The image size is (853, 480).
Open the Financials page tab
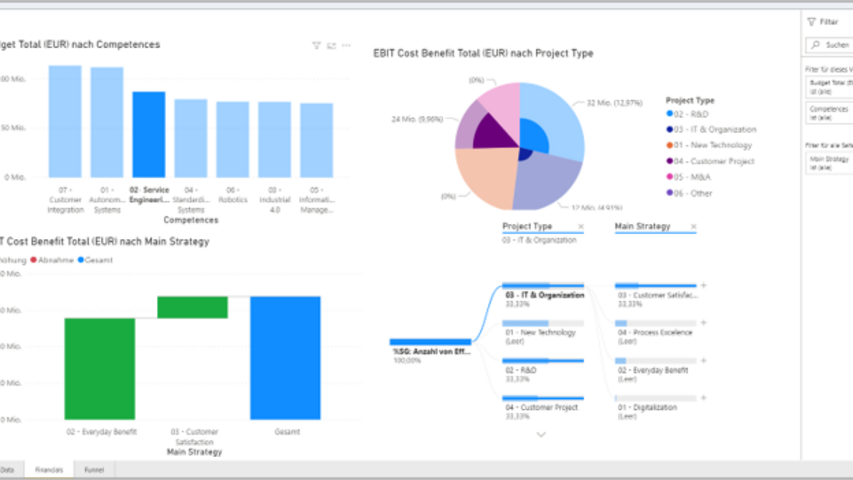pyautogui.click(x=49, y=468)
